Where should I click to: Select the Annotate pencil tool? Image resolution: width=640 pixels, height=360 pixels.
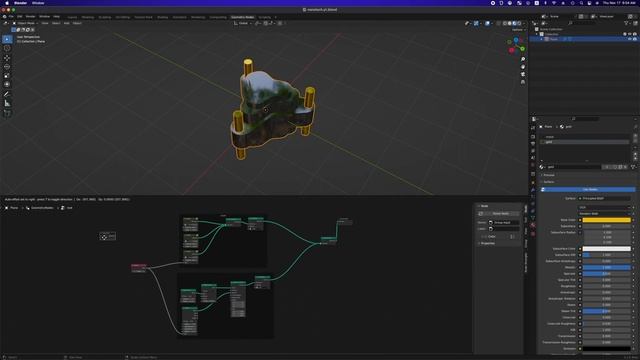[x=7, y=94]
